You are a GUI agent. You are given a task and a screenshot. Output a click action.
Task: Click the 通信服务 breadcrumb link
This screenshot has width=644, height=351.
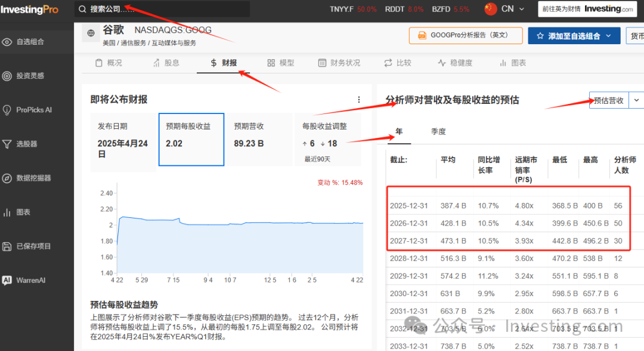pos(133,43)
